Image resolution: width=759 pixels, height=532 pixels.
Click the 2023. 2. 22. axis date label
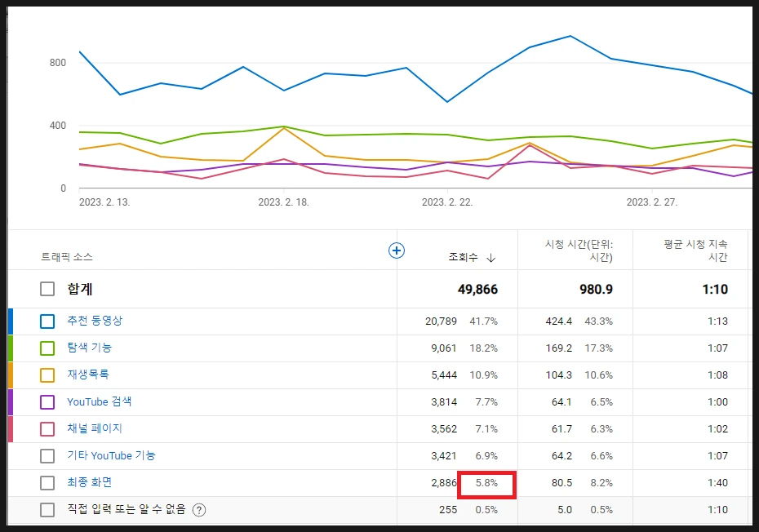[x=447, y=202]
